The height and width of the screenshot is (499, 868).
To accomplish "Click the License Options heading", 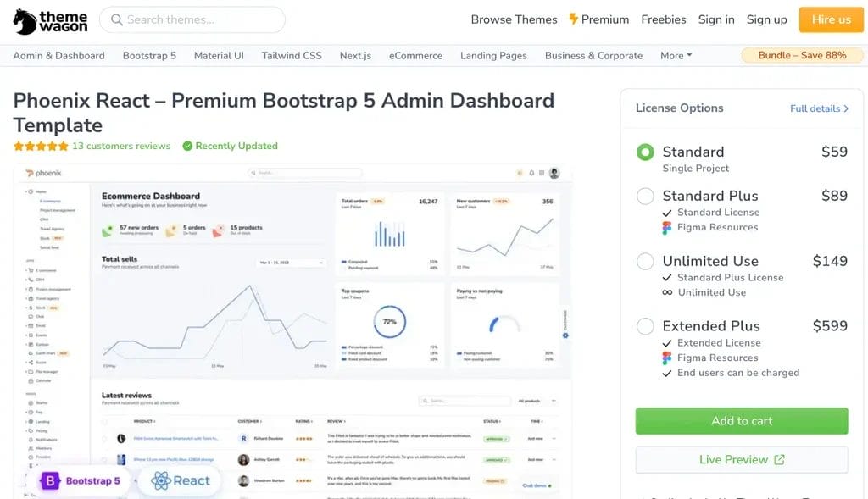I will pyautogui.click(x=679, y=108).
